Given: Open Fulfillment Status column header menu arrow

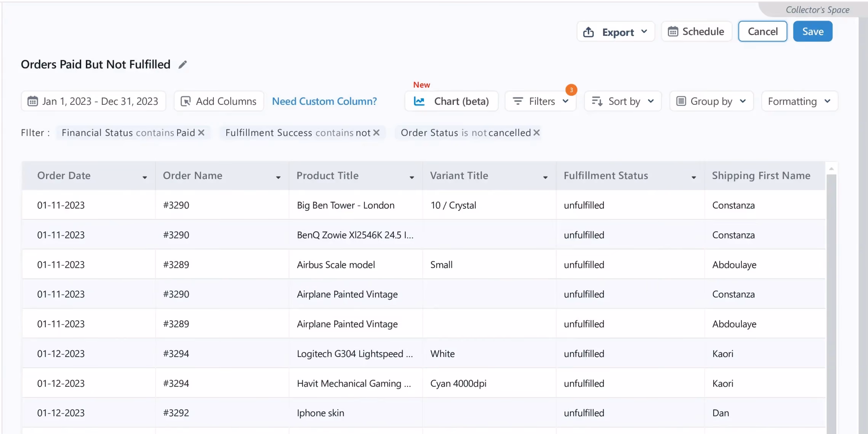Looking at the screenshot, I should point(693,177).
